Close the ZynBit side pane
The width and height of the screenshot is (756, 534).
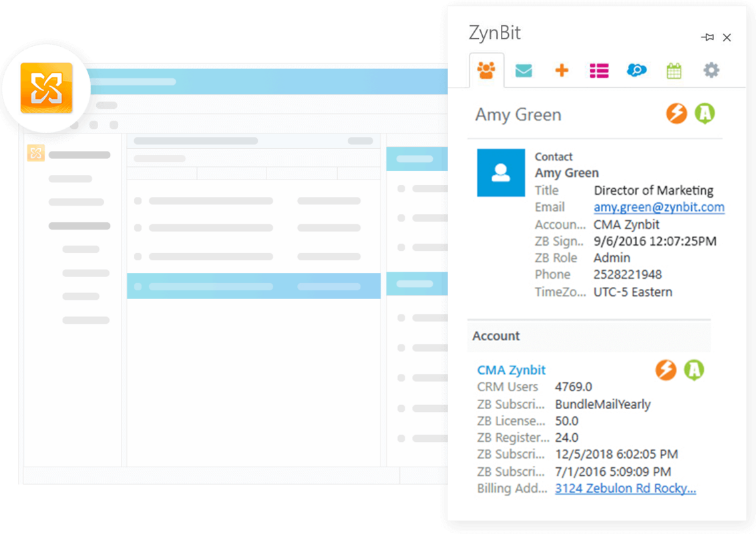tap(727, 37)
